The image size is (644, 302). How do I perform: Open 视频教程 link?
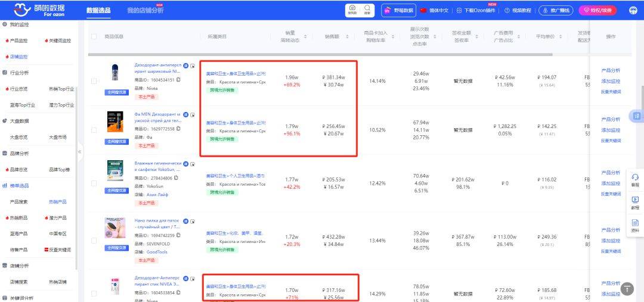[518, 10]
